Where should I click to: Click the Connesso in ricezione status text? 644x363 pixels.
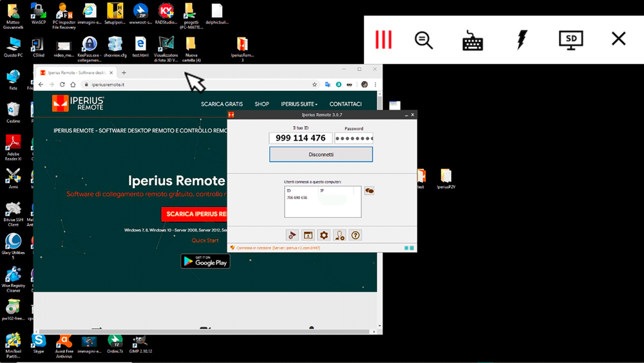(278, 248)
